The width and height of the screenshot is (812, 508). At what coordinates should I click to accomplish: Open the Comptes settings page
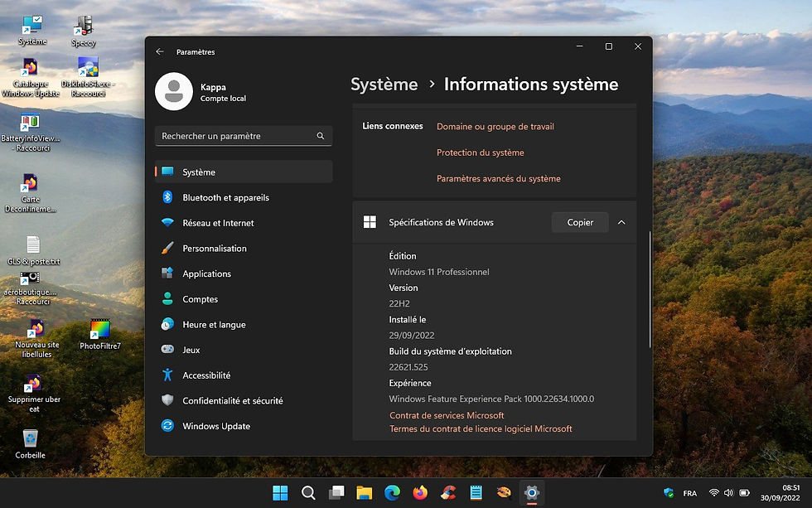(x=244, y=299)
